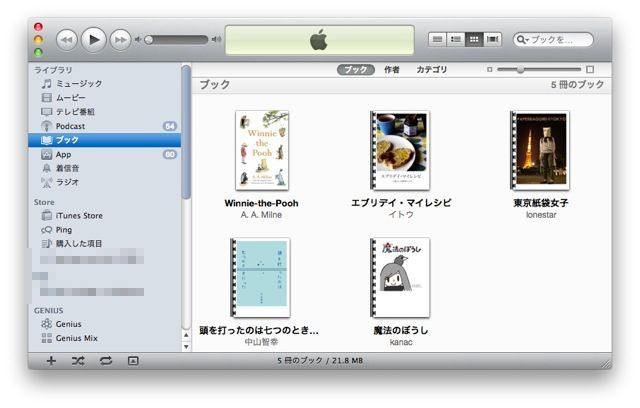The width and height of the screenshot is (640, 408).
Task: Click the sidebar scroll down arrow
Action: (186, 347)
